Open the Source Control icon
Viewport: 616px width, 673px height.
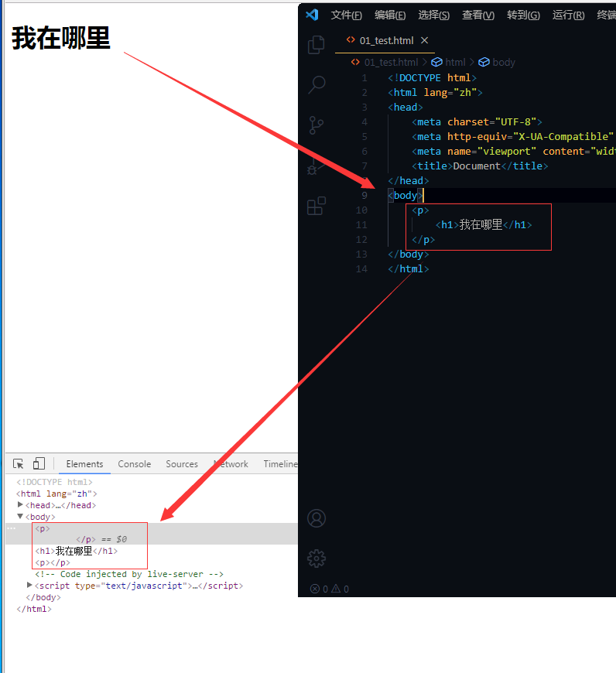click(x=316, y=125)
